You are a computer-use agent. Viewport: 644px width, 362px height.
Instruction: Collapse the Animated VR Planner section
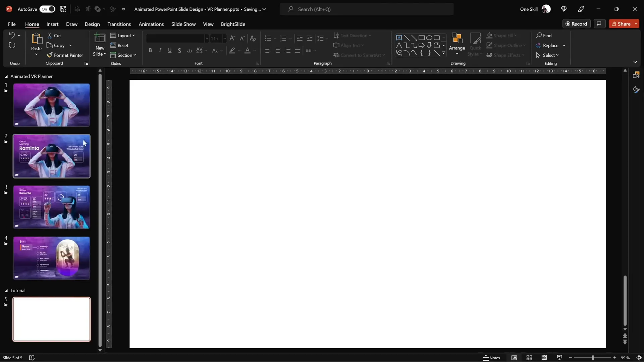tap(6, 76)
